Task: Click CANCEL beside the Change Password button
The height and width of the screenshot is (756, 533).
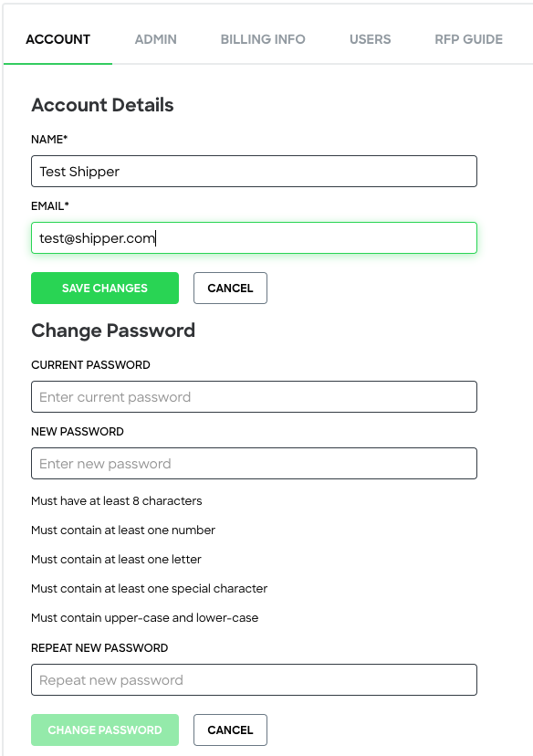Action: tap(230, 730)
